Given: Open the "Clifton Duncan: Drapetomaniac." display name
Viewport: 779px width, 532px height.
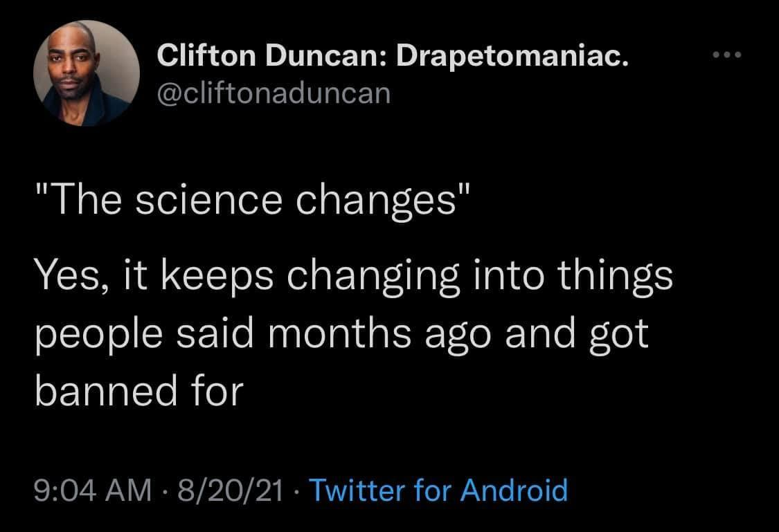Looking at the screenshot, I should tap(394, 59).
